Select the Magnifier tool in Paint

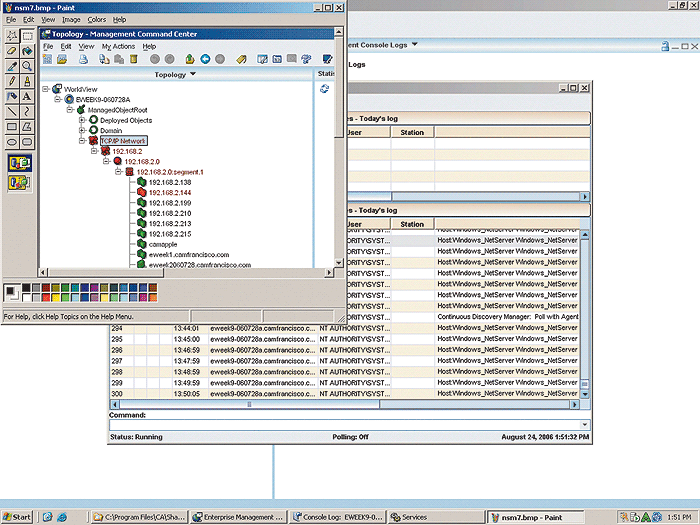27,66
